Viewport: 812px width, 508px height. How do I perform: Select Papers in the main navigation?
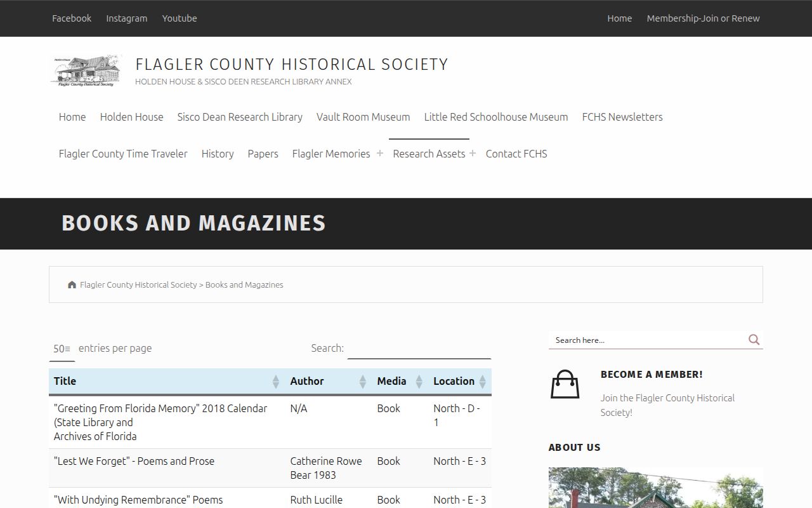263,154
